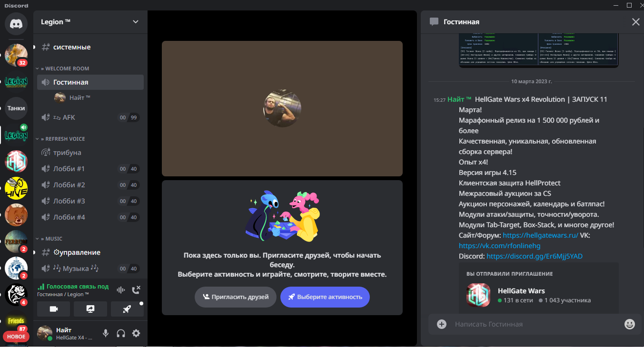Open emoji picker
Screen dimensions: 644x347
[630, 324]
